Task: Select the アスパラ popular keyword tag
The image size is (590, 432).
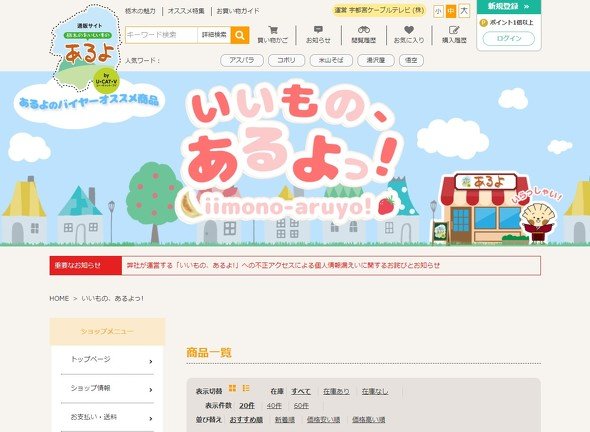Action: [242, 60]
